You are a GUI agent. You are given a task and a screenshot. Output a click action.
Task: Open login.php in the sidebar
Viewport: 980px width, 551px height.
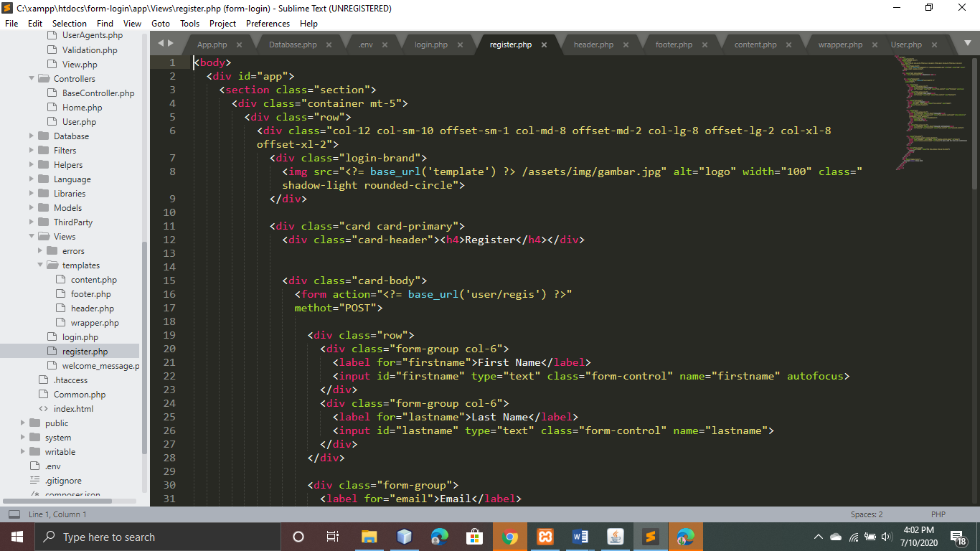click(x=80, y=337)
